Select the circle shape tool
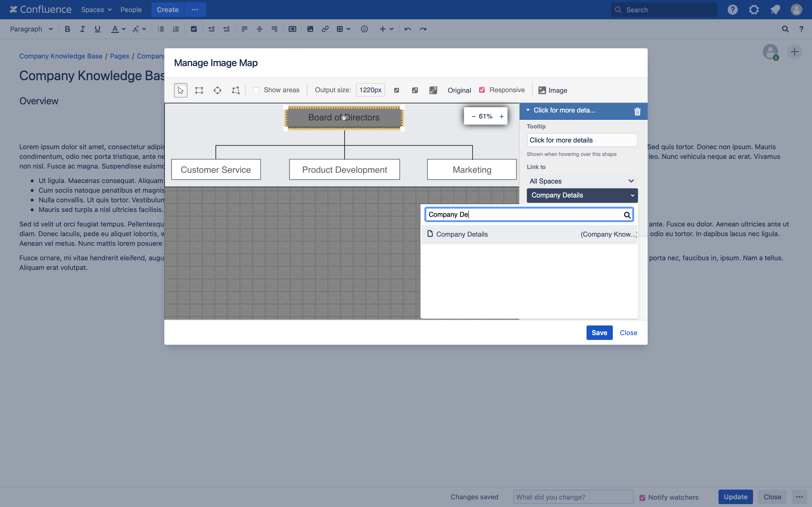Screen dimensions: 812x507 [217, 90]
